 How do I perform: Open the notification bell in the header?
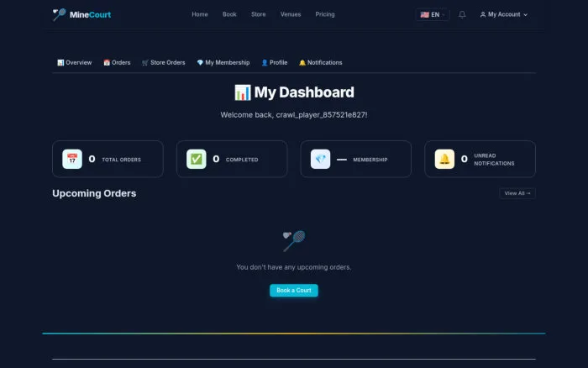462,14
